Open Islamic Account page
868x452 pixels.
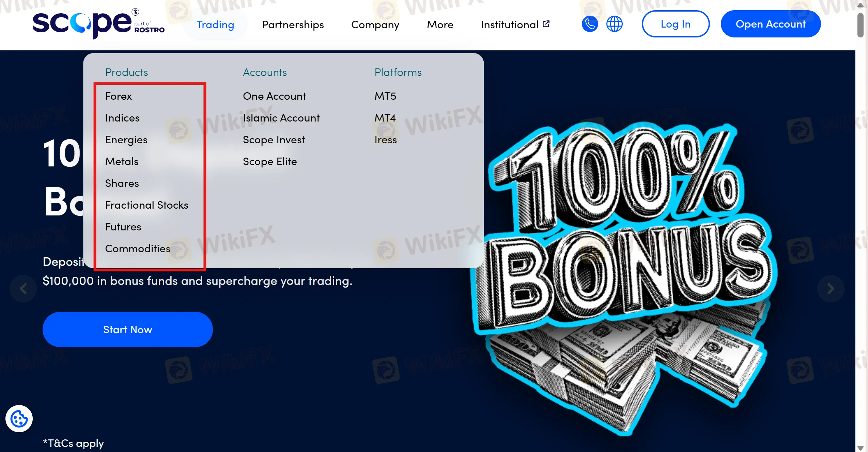click(x=281, y=118)
